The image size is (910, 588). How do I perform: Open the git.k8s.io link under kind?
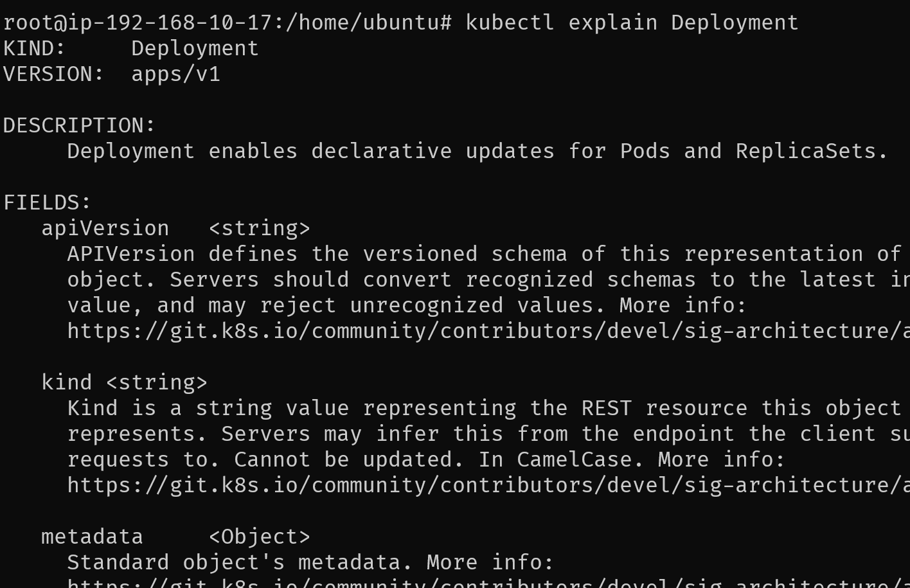coord(488,485)
